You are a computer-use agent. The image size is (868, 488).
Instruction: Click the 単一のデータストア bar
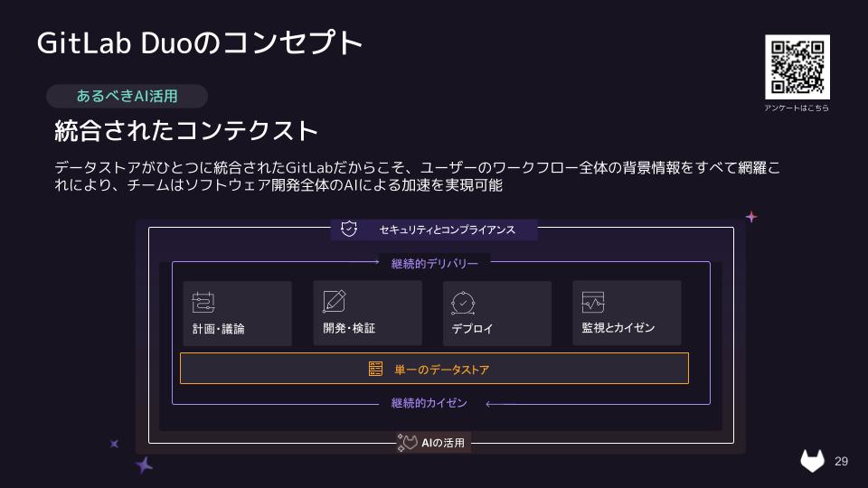click(434, 369)
